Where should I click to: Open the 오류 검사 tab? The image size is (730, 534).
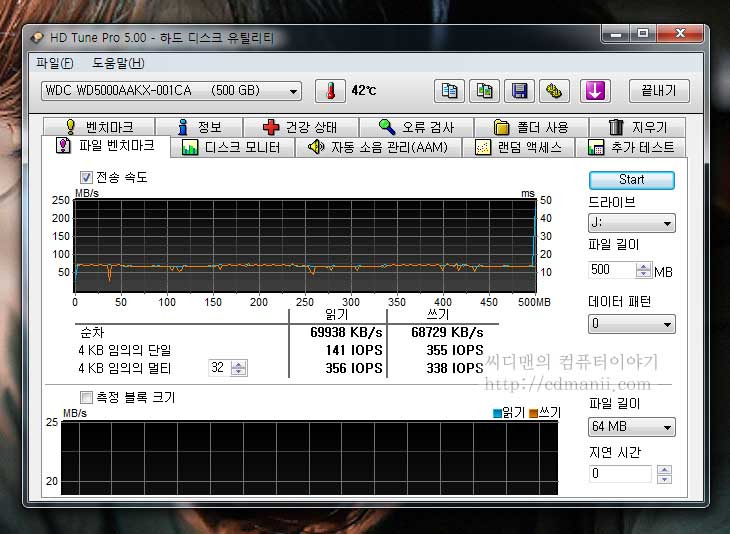(416, 127)
